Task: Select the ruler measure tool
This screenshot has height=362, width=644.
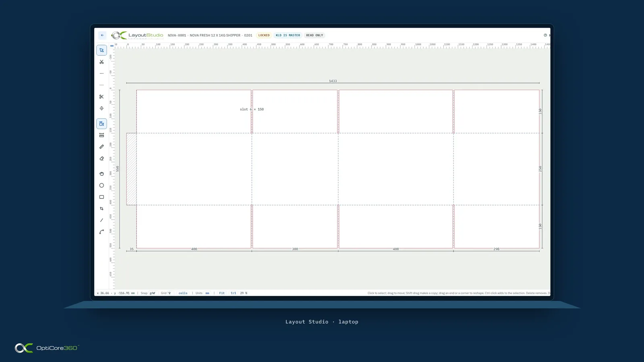Action: [x=101, y=147]
